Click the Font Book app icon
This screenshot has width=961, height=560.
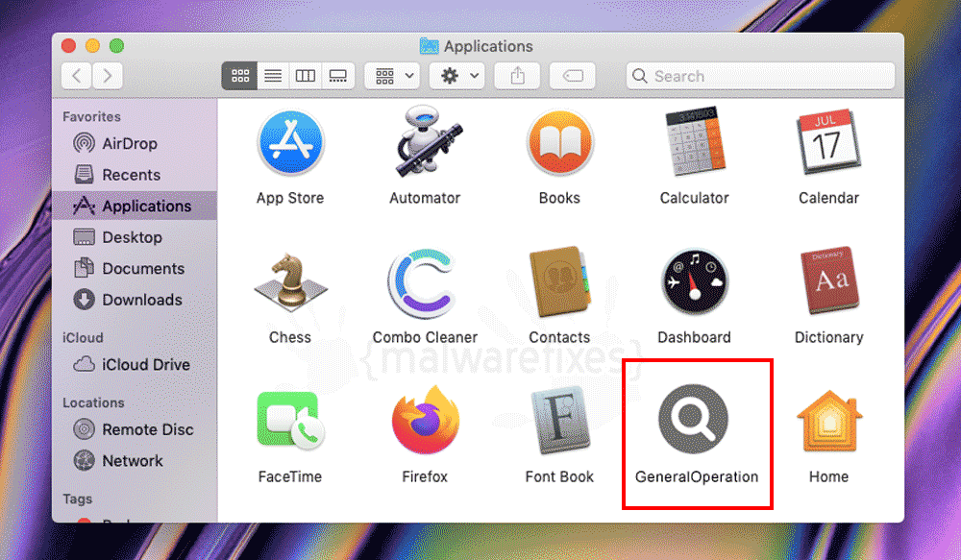pyautogui.click(x=559, y=421)
